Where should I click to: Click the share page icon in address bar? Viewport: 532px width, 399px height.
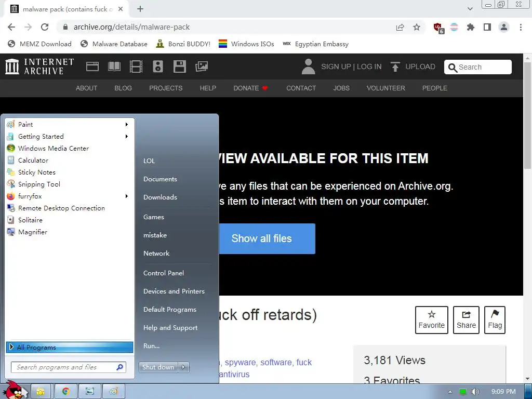[x=400, y=28]
